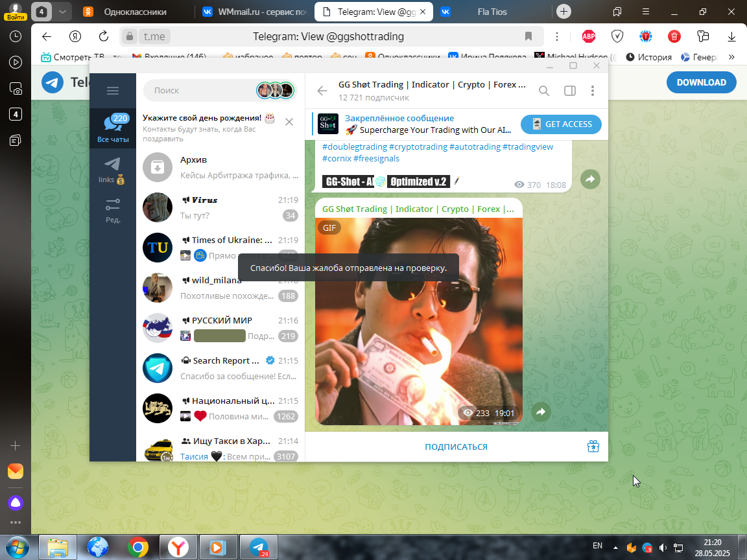Click the t.me address bar
Screen dimensions: 747x560
point(154,36)
